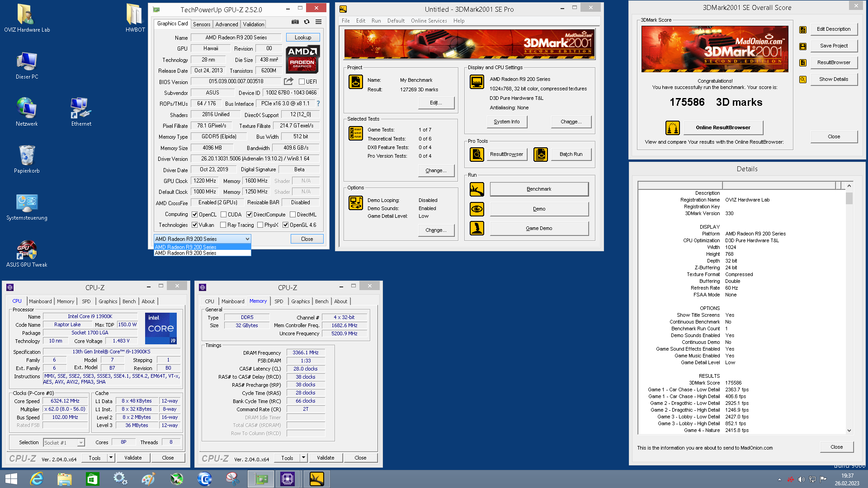Click Save Project button
868x488 pixels.
tap(834, 46)
